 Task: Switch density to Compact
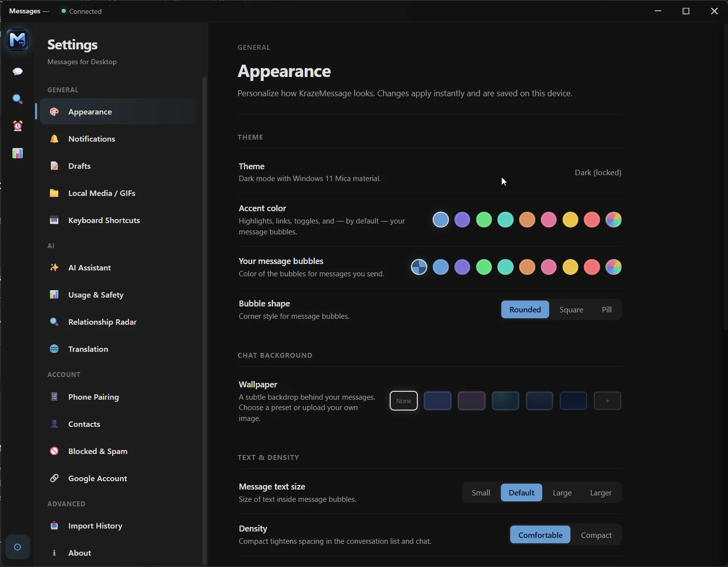596,535
